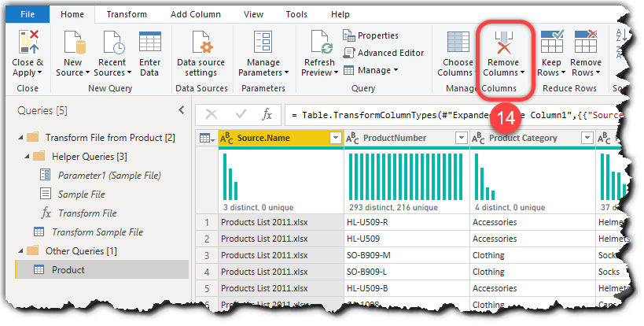Viewport: 644px width, 326px height.
Task: Open the Advanced Editor
Action: click(384, 53)
